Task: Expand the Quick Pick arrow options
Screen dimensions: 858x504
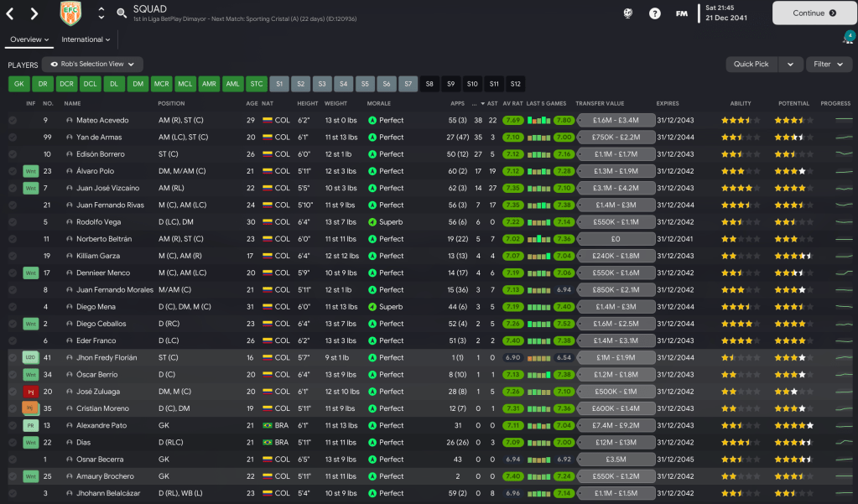Action: click(x=790, y=64)
